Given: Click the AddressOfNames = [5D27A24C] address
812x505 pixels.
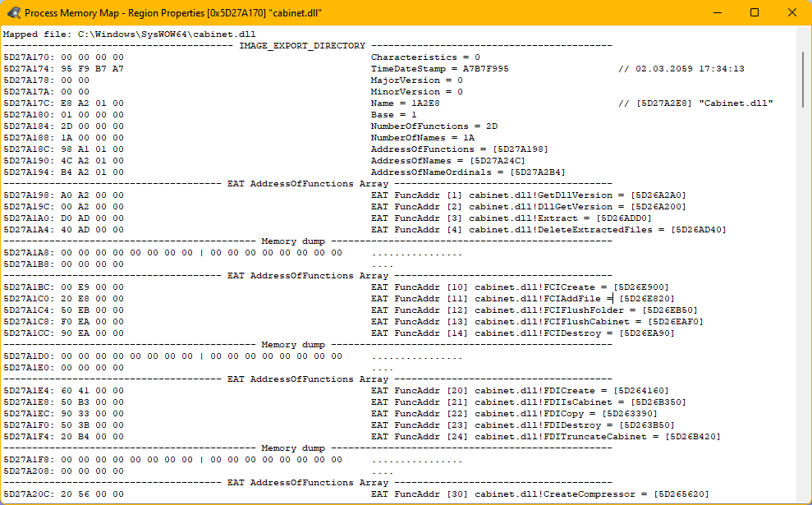Looking at the screenshot, I should [498, 161].
